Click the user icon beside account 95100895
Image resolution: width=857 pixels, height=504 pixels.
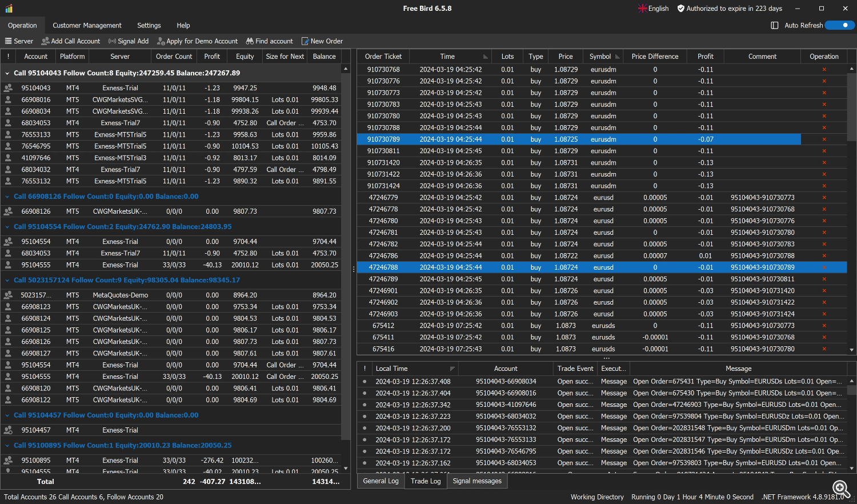pyautogui.click(x=8, y=461)
